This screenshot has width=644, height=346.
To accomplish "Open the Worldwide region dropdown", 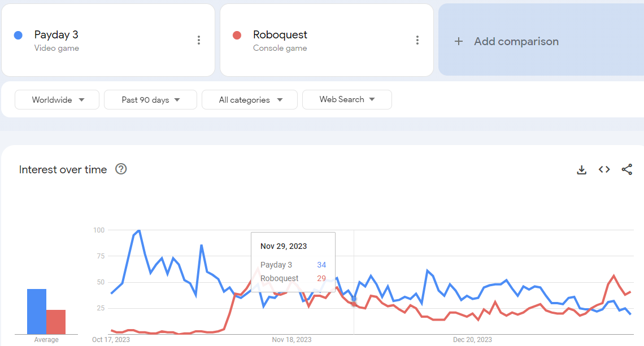I will [x=57, y=100].
